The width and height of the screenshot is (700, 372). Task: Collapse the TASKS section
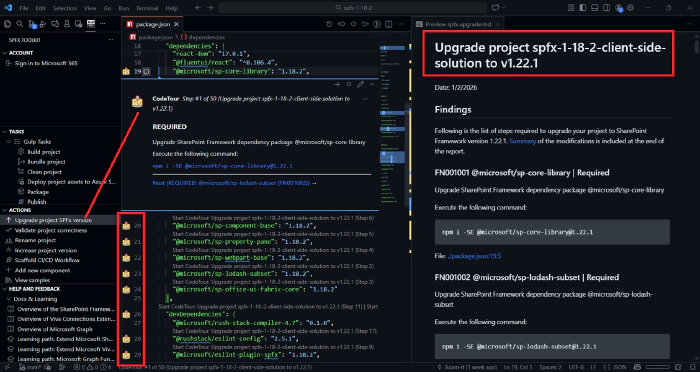(x=4, y=132)
